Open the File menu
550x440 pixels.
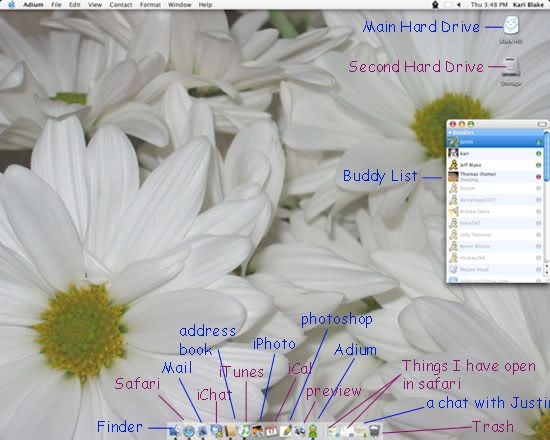(x=56, y=5)
